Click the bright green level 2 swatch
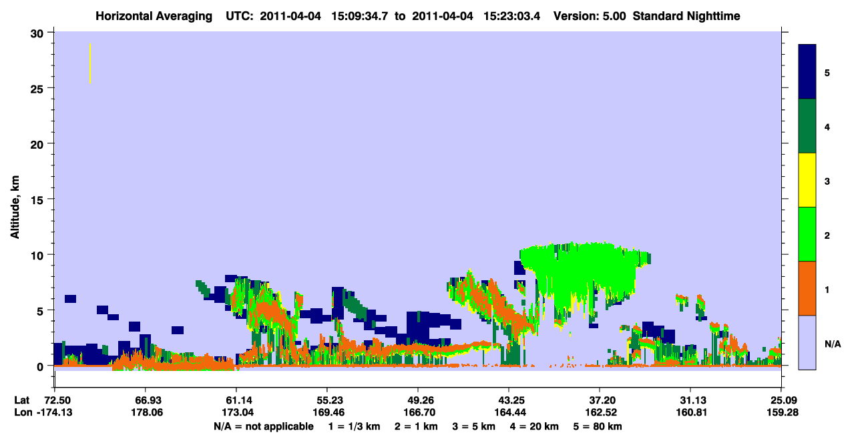Viewport: 868px width, 445px height. tap(808, 234)
